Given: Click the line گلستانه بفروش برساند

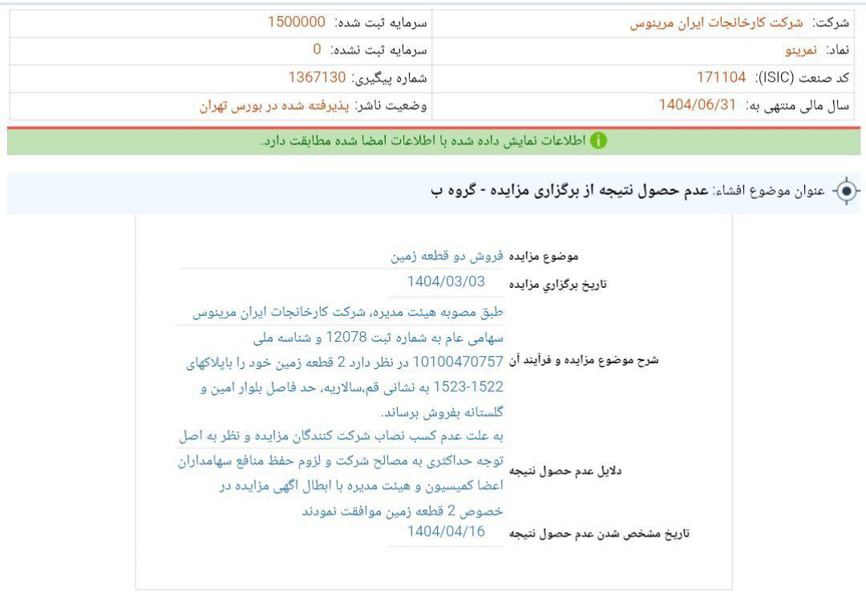Looking at the screenshot, I should pyautogui.click(x=443, y=412).
